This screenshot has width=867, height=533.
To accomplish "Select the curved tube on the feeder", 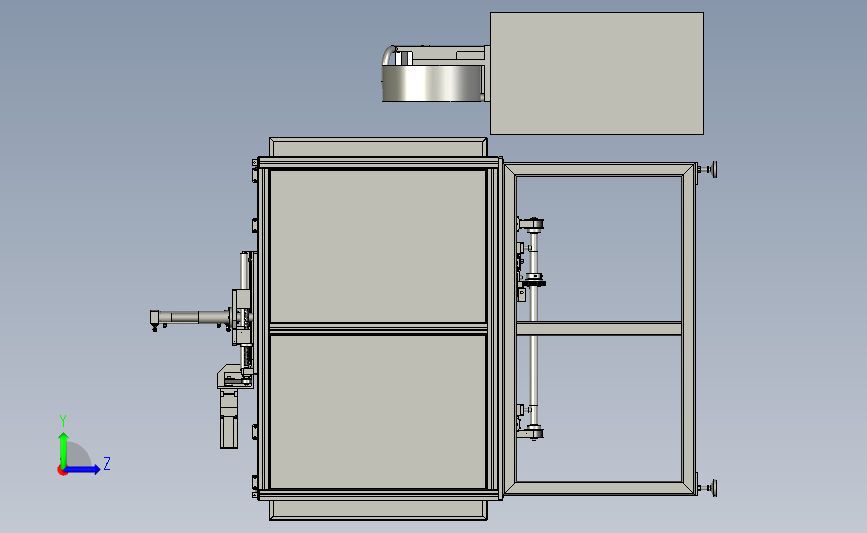I will [389, 55].
